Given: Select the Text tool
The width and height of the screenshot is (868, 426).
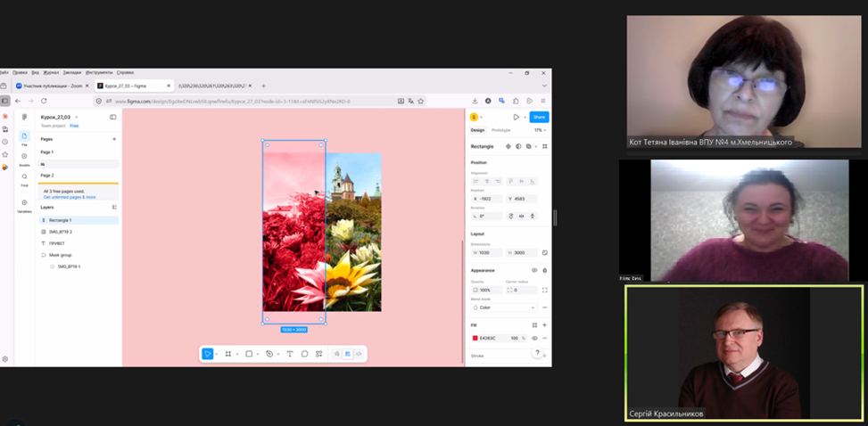Looking at the screenshot, I should [289, 354].
